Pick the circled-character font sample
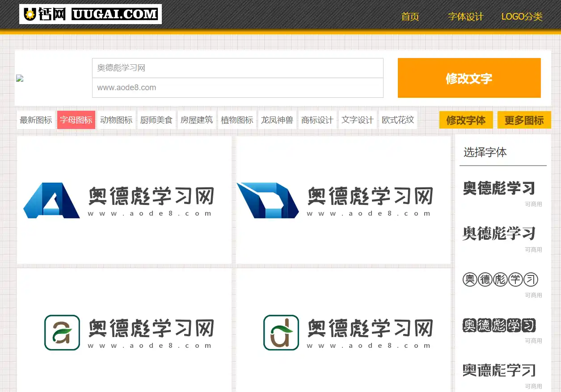Viewport: 561px width, 392px height. (x=500, y=280)
